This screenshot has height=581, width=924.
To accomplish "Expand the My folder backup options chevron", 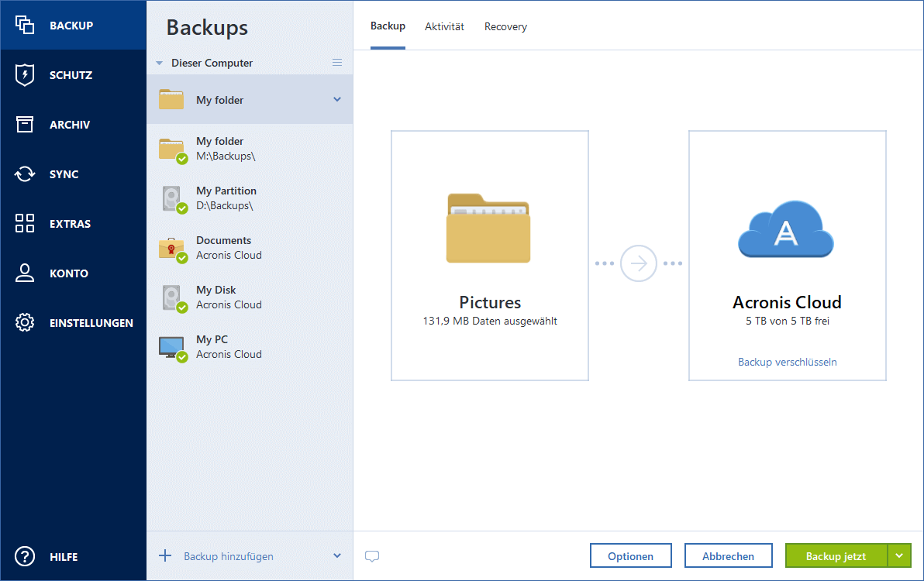I will tap(337, 99).
